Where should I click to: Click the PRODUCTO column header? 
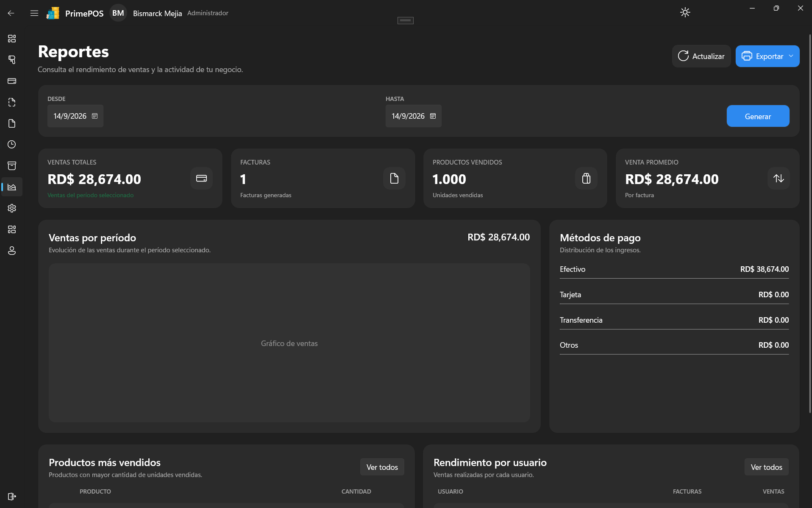point(95,491)
